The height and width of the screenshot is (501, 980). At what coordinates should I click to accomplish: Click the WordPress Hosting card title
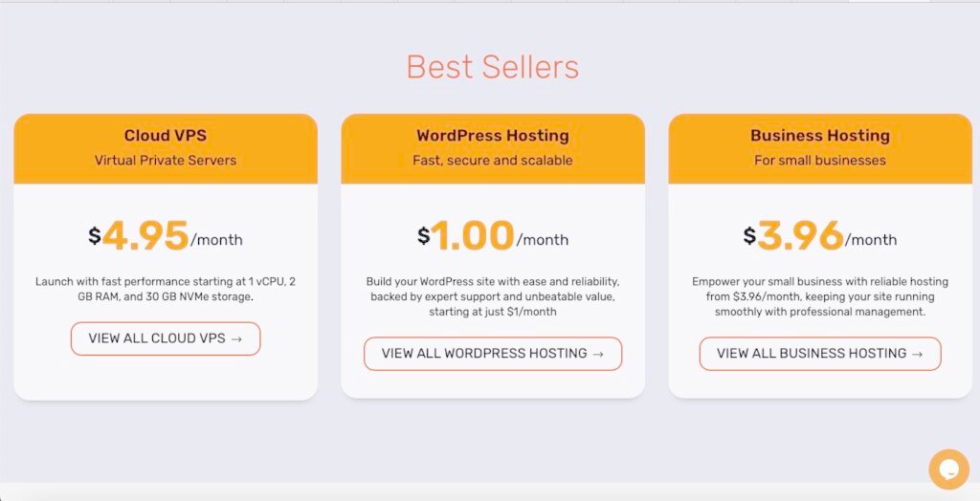click(493, 136)
